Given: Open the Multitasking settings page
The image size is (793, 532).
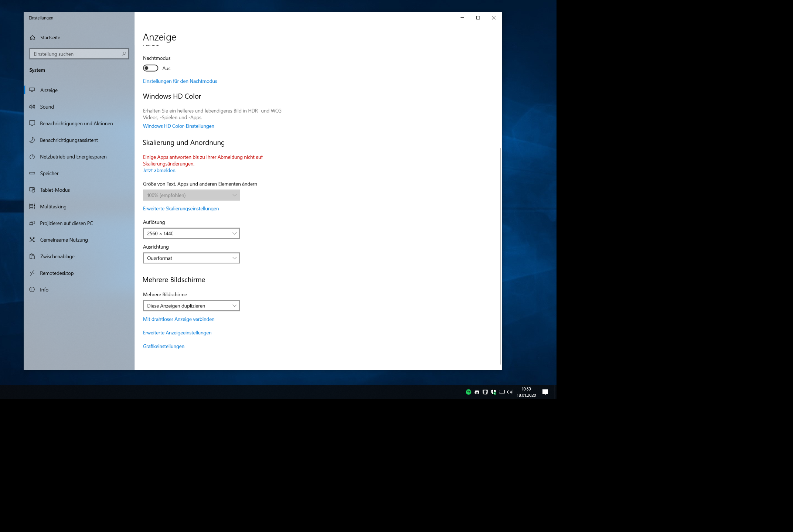Looking at the screenshot, I should (x=53, y=207).
